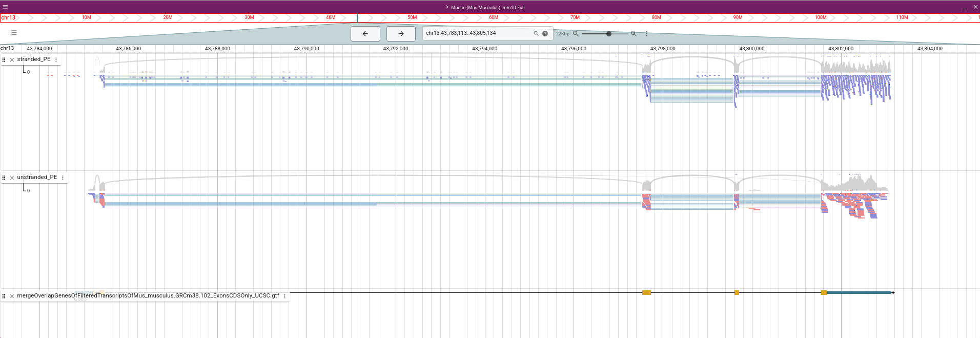This screenshot has width=980, height=338.
Task: Click the zoom level slider
Action: click(x=608, y=34)
